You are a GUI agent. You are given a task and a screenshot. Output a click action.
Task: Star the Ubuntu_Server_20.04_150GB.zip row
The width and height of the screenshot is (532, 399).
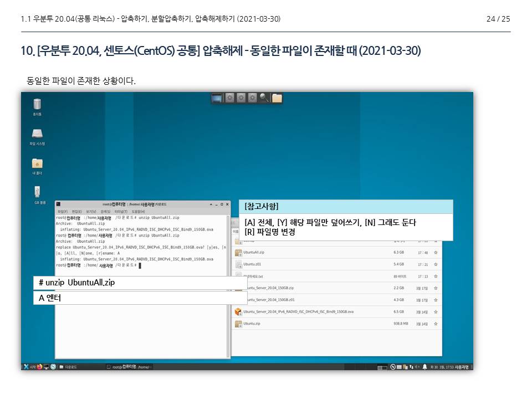coord(436,288)
